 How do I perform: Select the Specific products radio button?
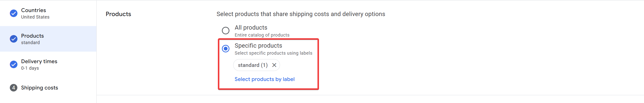point(226,49)
